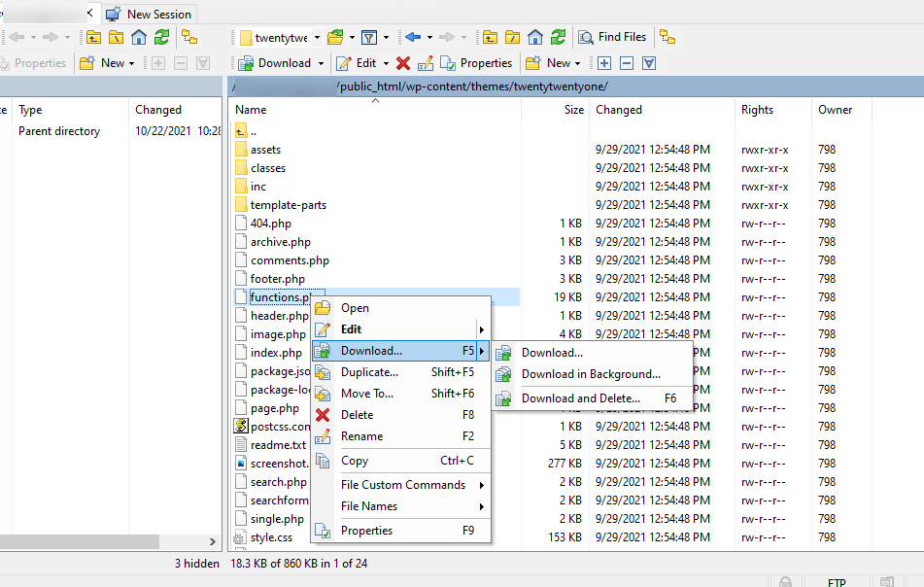924x587 pixels.
Task: Unselect files using the minus toolbar icon
Action: tap(627, 62)
